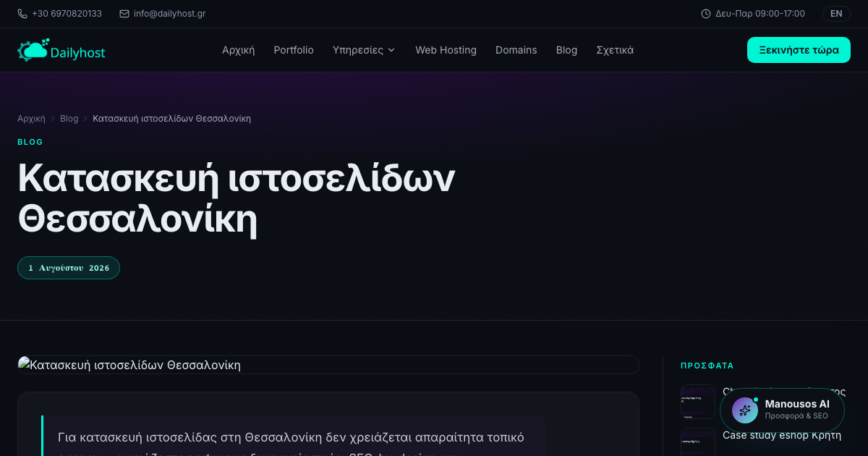This screenshot has height=456, width=868.
Task: Click the Κατασκευή ιστοσελίδων Θεσσαλονίκη featured image
Action: point(328,365)
